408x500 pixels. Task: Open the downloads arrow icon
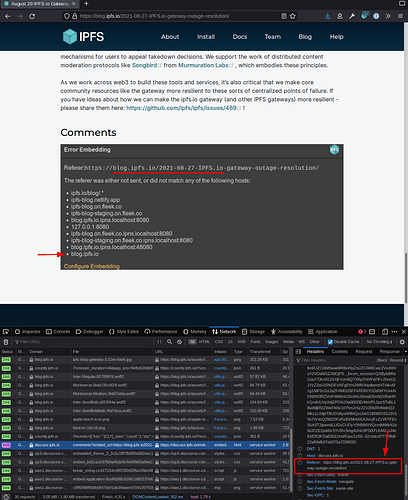(x=328, y=16)
